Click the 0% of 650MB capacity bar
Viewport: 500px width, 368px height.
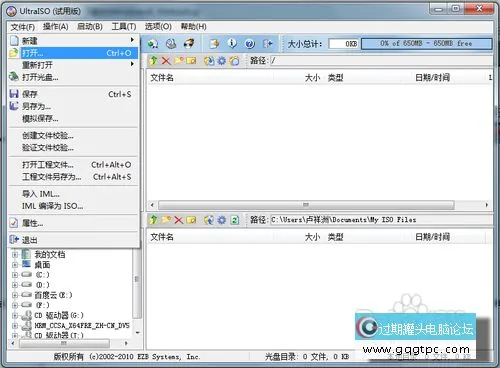pos(426,44)
